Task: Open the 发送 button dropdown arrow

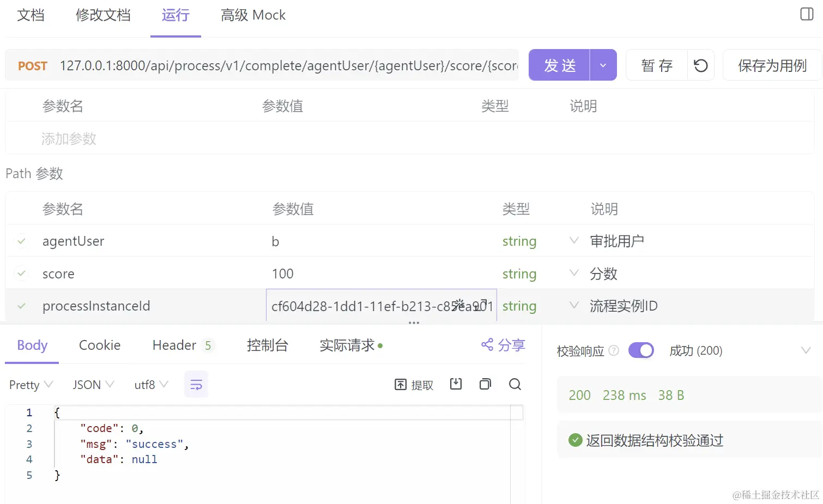Action: point(603,65)
